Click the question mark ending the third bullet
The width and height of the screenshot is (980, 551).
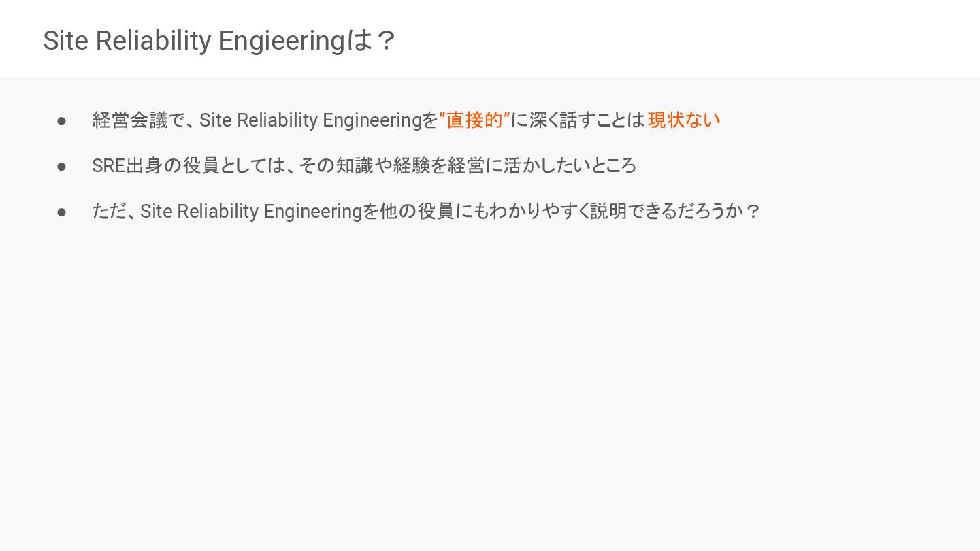click(752, 212)
